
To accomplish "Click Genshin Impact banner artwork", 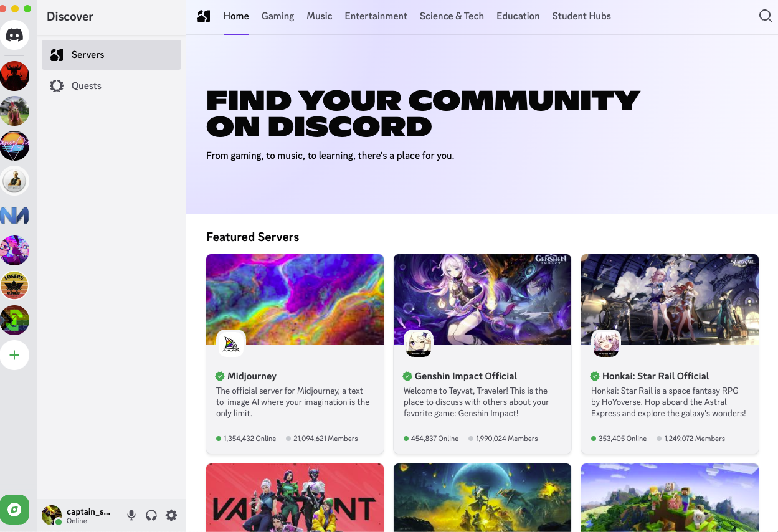I will click(x=483, y=300).
